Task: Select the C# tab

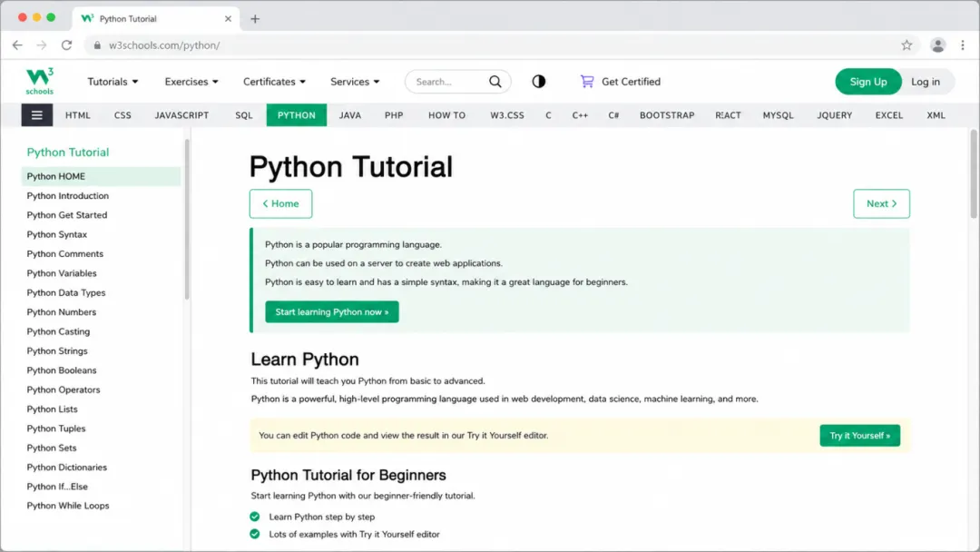Action: tap(613, 115)
